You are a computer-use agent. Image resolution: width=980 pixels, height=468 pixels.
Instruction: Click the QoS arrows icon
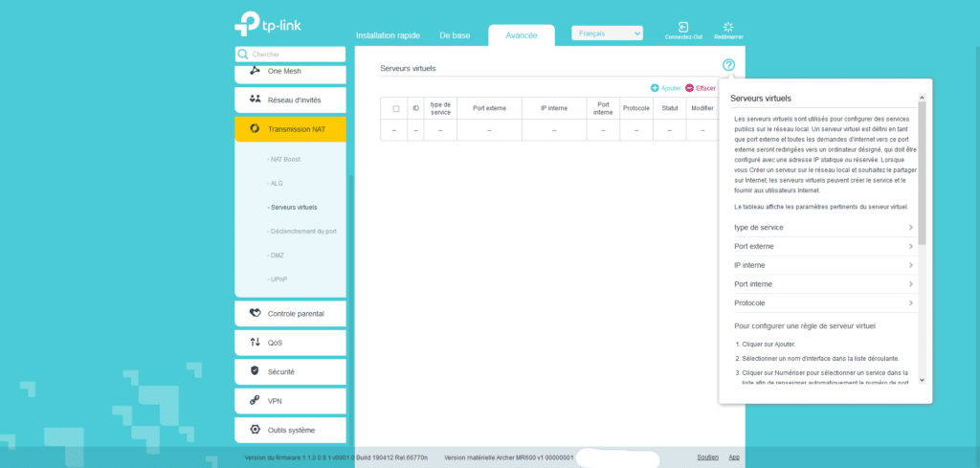255,343
